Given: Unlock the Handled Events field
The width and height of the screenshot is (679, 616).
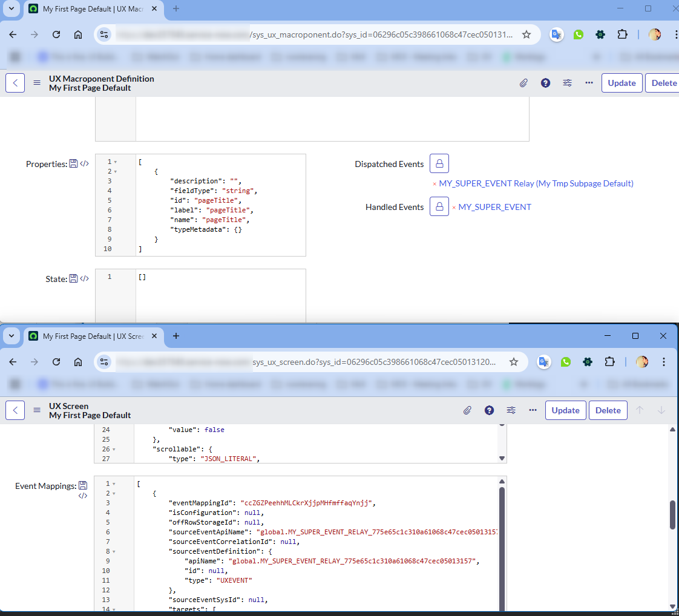Looking at the screenshot, I should point(439,206).
